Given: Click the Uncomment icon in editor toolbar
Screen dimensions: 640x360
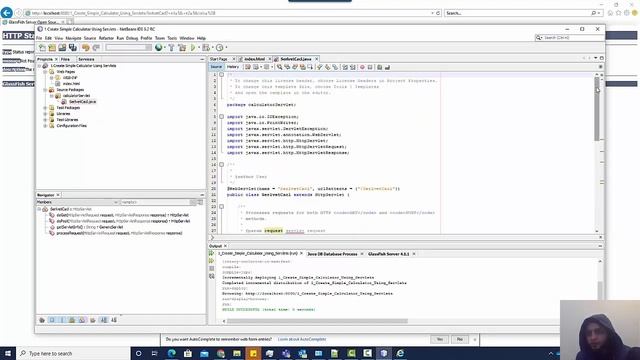Looking at the screenshot, I should pyautogui.click(x=387, y=67).
